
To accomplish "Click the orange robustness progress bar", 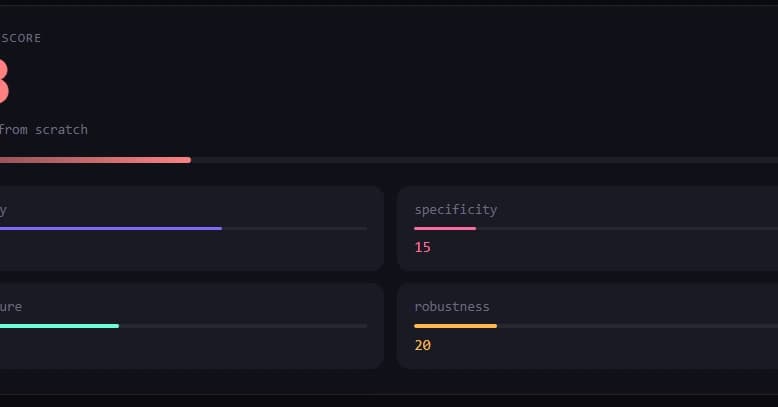I will click(x=455, y=326).
